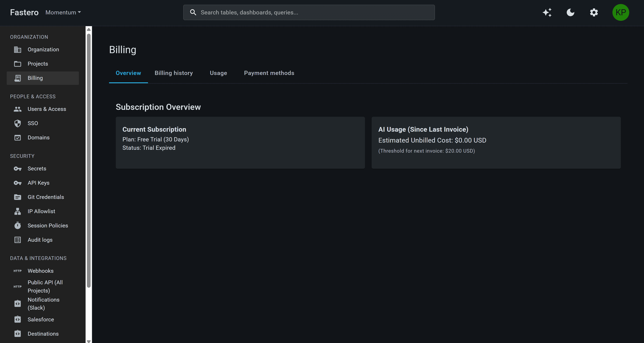Expand the Destinations integration entry

pos(43,333)
